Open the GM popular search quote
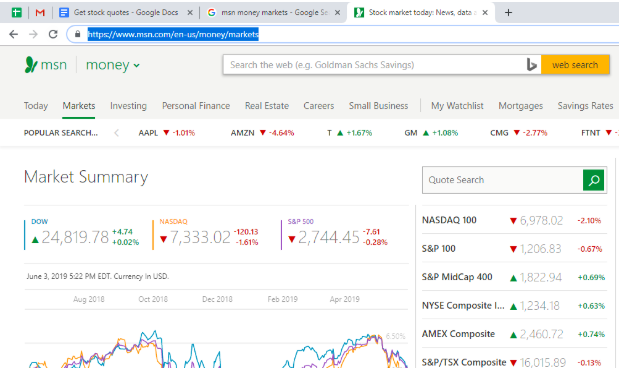This screenshot has width=619, height=368. click(x=431, y=133)
